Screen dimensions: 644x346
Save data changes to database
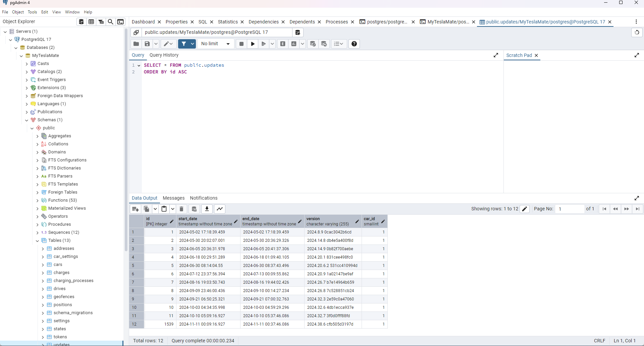tap(194, 209)
